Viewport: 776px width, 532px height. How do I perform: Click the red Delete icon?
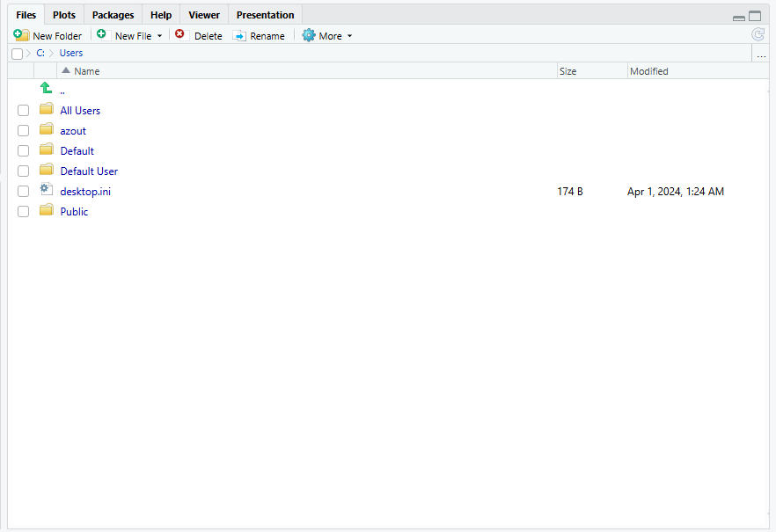coord(179,34)
